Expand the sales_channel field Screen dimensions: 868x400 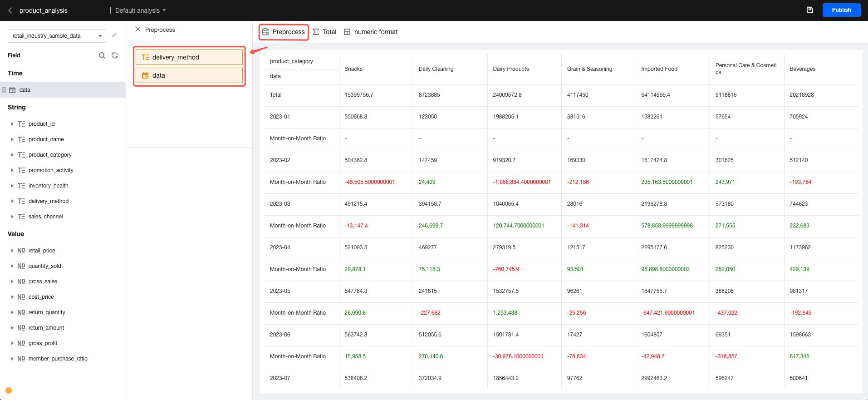point(12,217)
